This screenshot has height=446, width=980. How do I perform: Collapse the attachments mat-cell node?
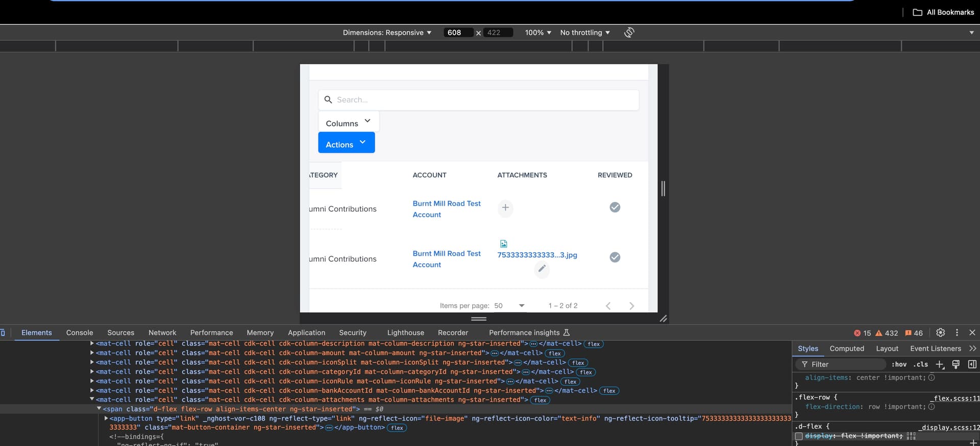tap(92, 400)
